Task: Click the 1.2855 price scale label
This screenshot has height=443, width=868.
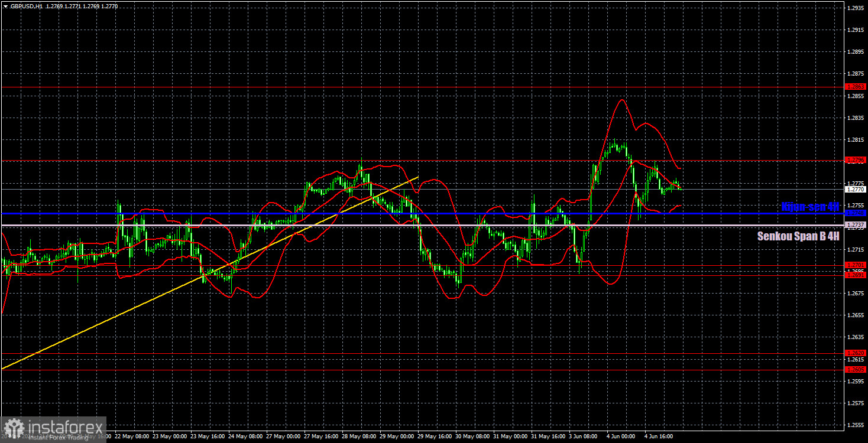Action: (x=856, y=96)
